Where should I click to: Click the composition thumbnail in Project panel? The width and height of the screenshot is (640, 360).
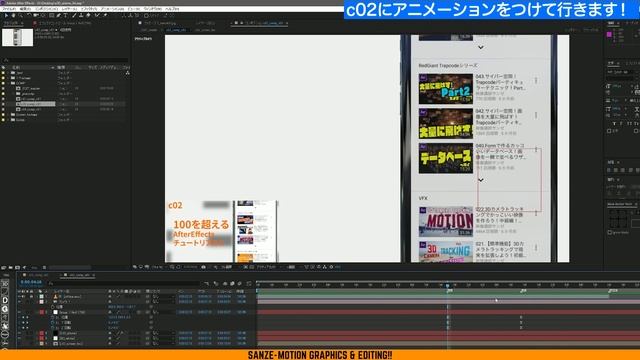coord(18,38)
